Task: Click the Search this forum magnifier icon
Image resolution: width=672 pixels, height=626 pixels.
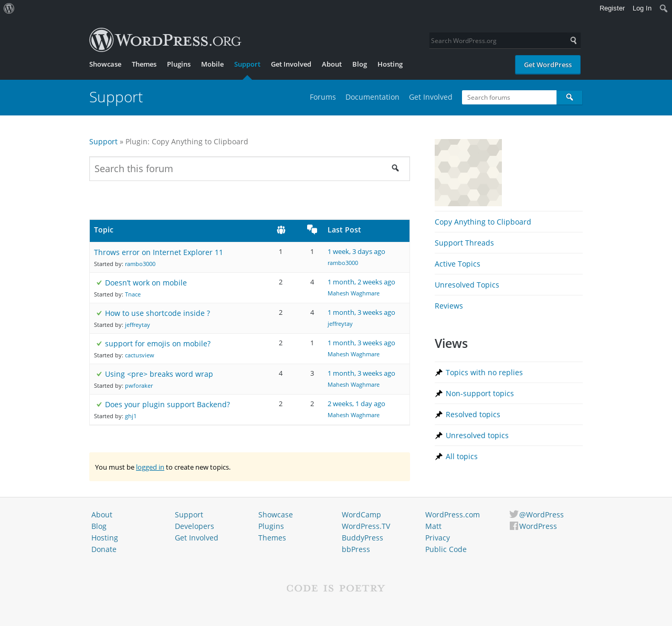Action: 395,168
